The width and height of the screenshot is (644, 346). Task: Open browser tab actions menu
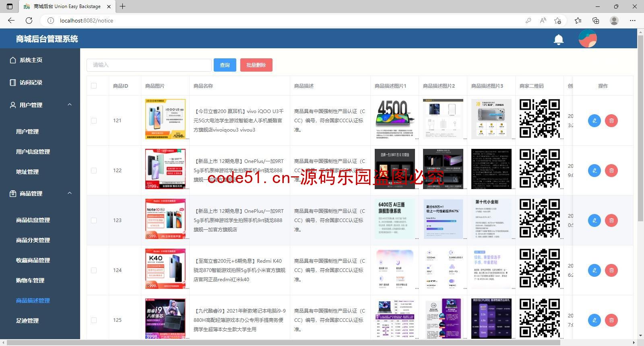click(10, 6)
